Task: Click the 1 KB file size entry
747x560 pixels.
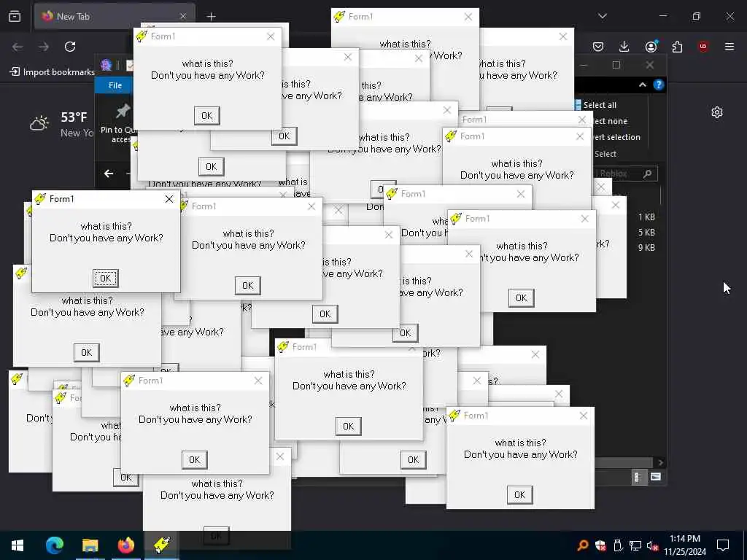Action: click(646, 217)
